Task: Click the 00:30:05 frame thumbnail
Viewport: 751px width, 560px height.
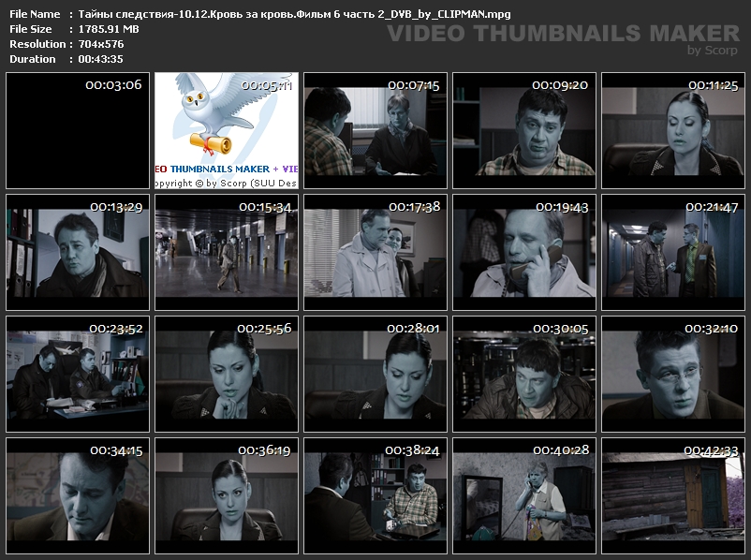Action: 523,375
